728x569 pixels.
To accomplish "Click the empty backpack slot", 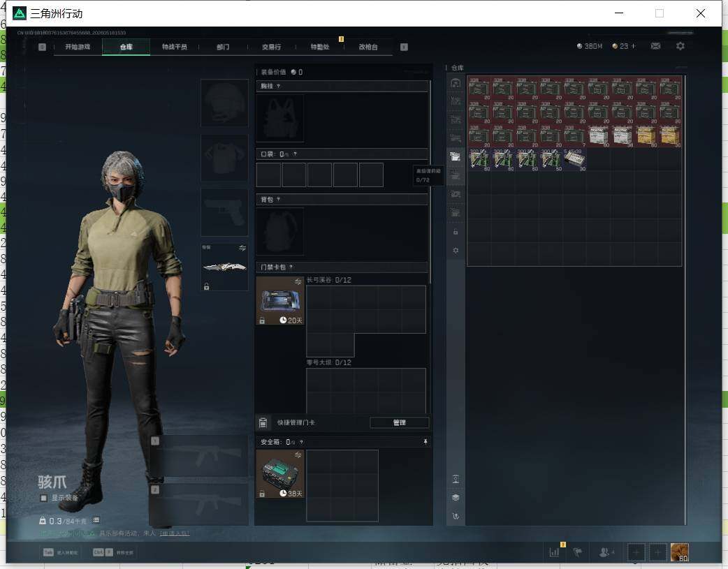I will click(x=280, y=231).
